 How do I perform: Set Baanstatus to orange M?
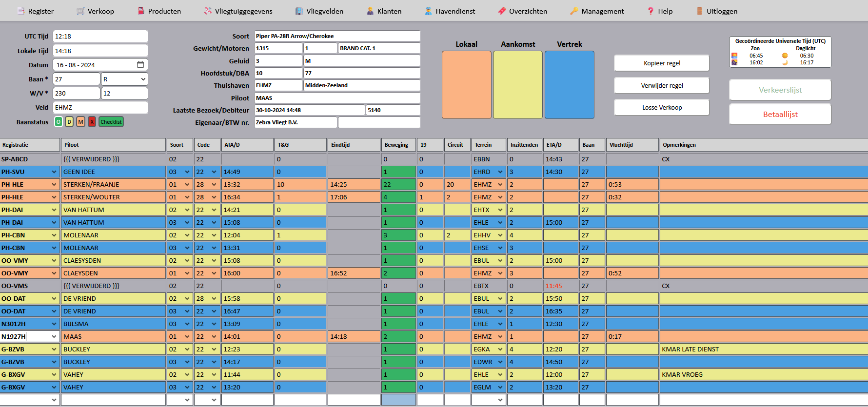80,122
